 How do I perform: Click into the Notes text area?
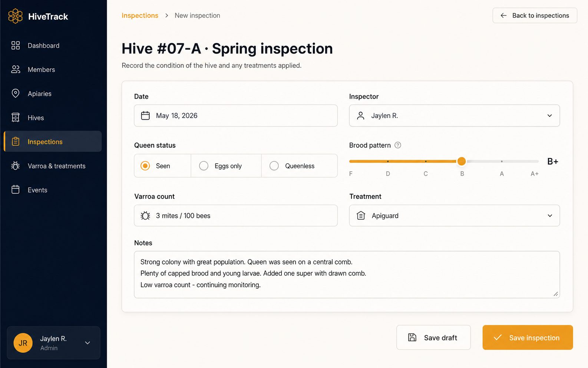click(347, 275)
